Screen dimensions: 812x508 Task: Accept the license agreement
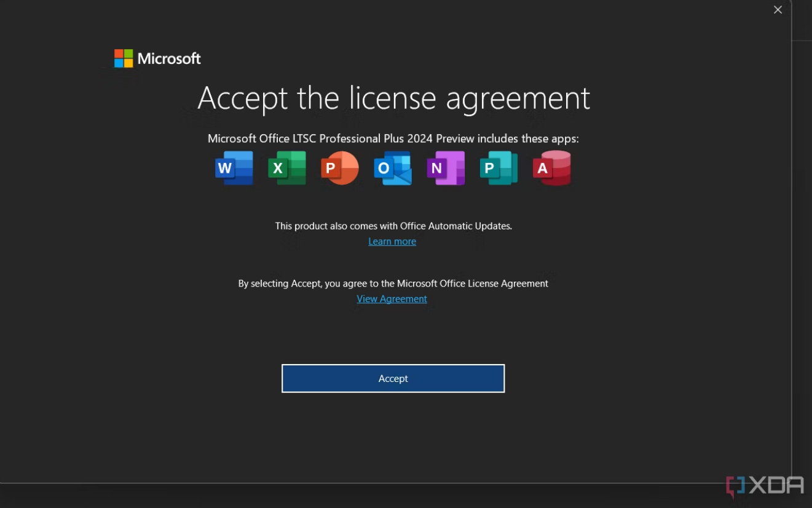393,378
